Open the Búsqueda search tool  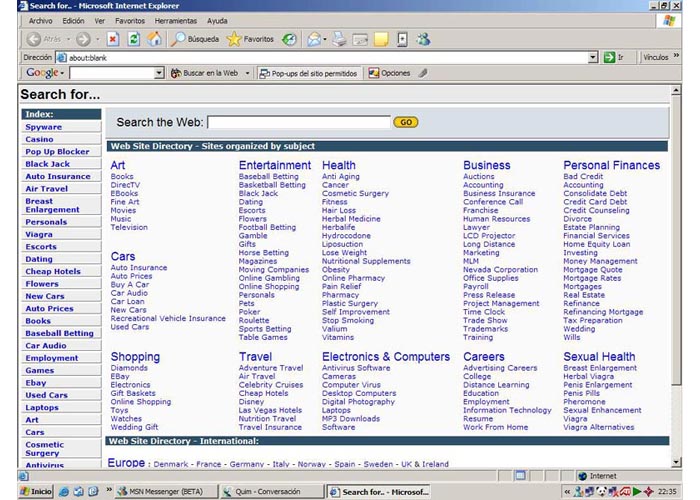(x=195, y=39)
